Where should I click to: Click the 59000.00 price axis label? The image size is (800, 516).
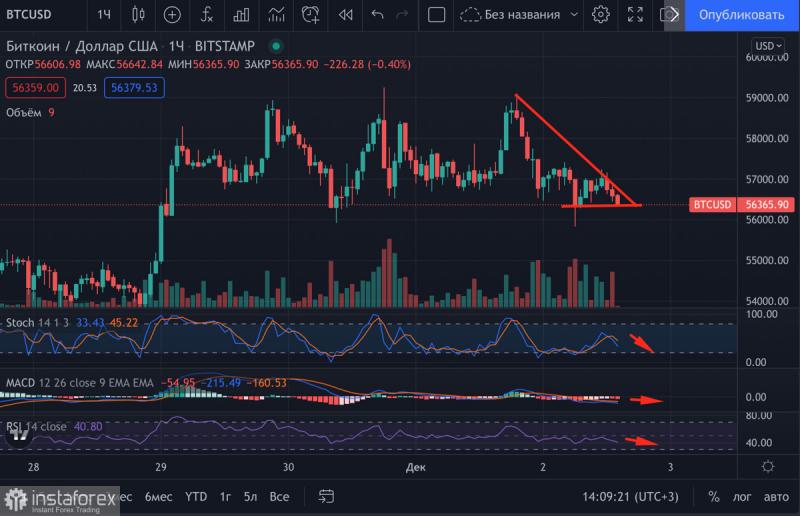click(767, 97)
